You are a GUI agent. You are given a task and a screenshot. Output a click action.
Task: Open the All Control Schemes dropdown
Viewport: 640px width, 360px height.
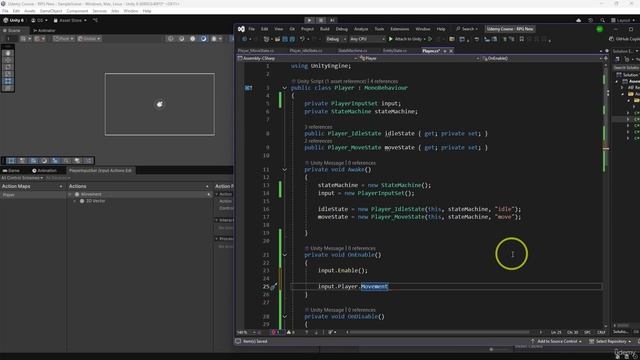coord(22,178)
